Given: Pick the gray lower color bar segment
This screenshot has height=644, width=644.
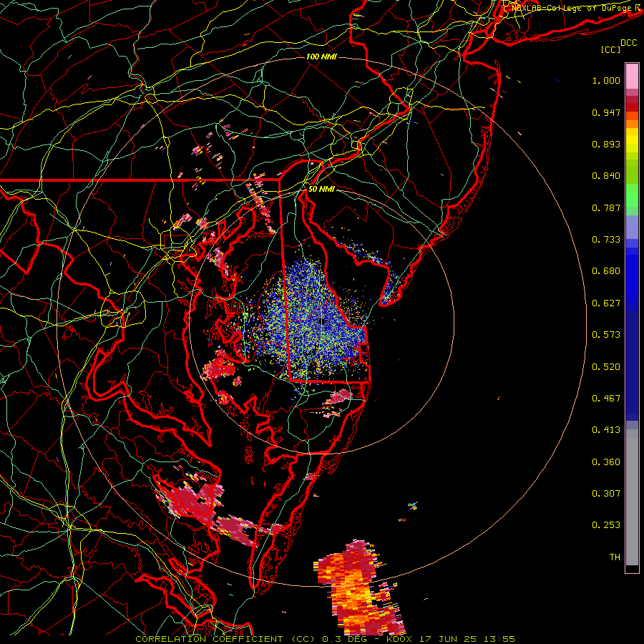Looking at the screenshot, I should coord(632,497).
